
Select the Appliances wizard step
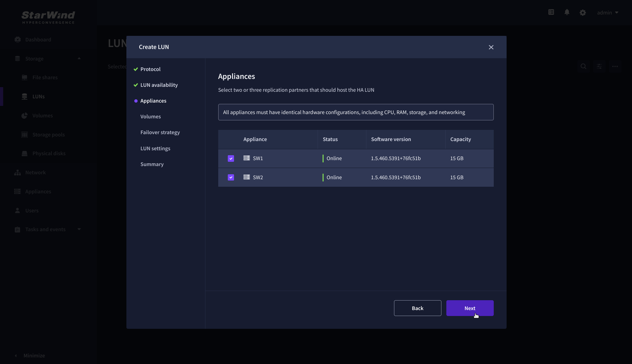coord(153,101)
